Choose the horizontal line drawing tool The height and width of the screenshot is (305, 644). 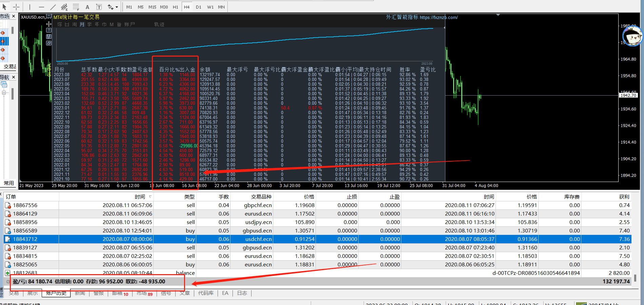tap(41, 7)
